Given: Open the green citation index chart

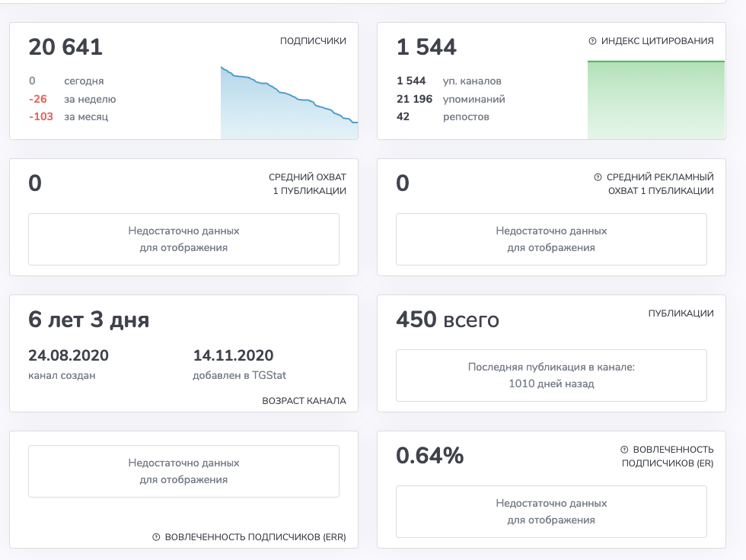Looking at the screenshot, I should point(656,100).
